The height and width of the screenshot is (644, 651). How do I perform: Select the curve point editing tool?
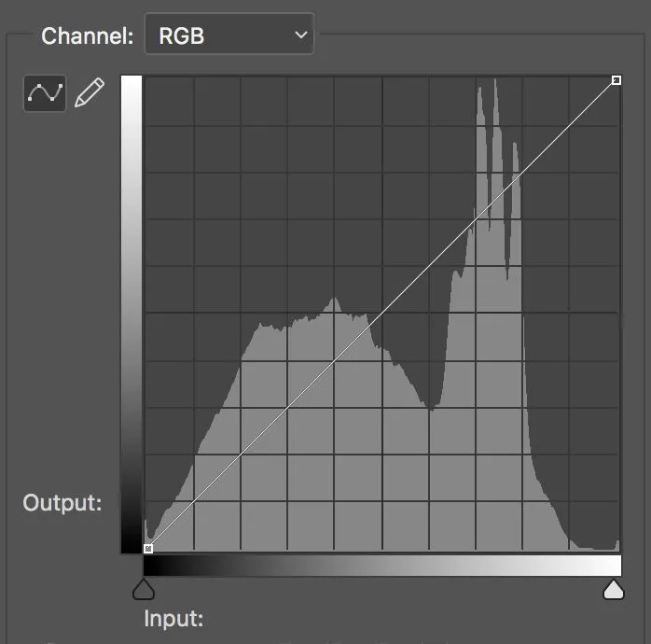[x=45, y=93]
